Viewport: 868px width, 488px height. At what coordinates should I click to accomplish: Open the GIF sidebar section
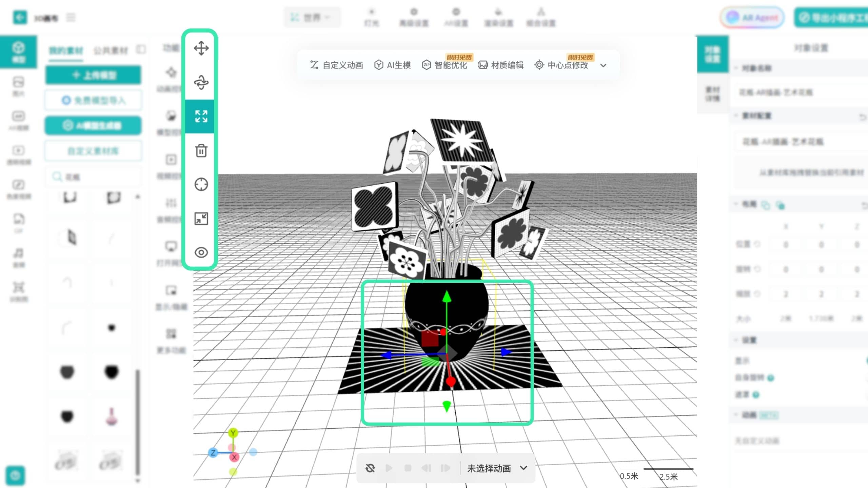19,223
